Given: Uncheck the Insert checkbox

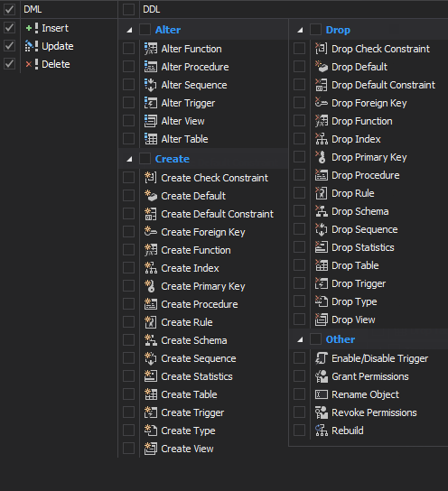Looking at the screenshot, I should point(9,28).
